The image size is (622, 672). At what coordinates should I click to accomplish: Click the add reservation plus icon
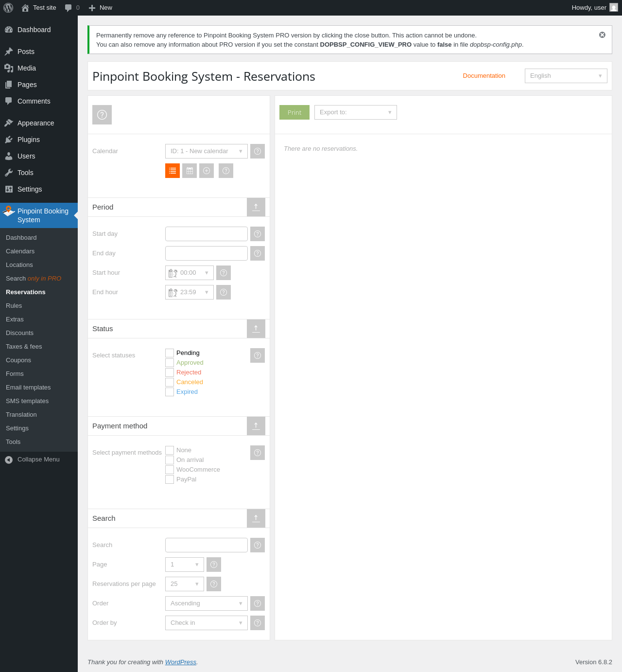(x=207, y=171)
